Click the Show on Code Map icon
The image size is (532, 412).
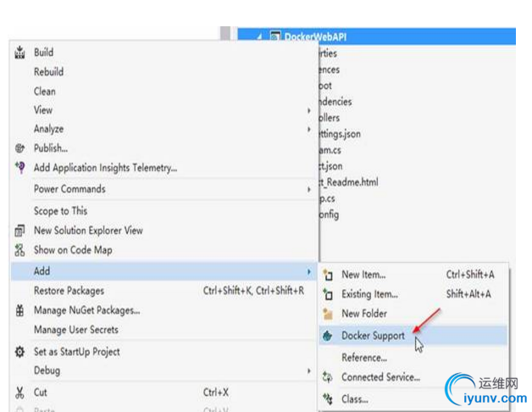click(19, 250)
